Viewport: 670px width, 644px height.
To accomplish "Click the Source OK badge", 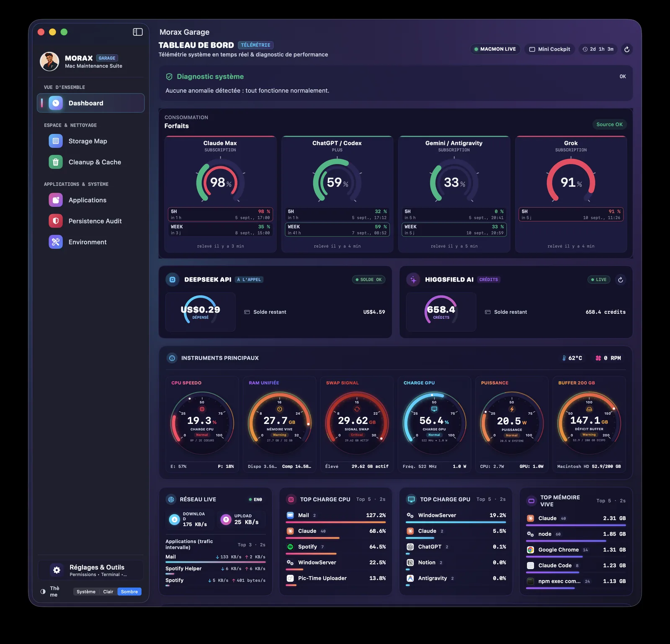I will pyautogui.click(x=609, y=124).
